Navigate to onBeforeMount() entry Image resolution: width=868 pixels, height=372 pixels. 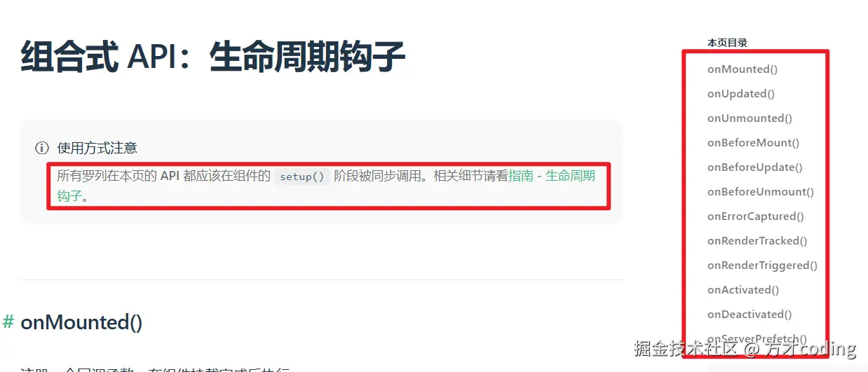(754, 142)
